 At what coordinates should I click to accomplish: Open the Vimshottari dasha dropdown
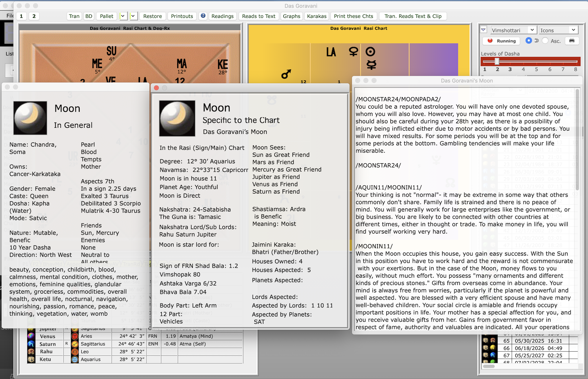513,30
